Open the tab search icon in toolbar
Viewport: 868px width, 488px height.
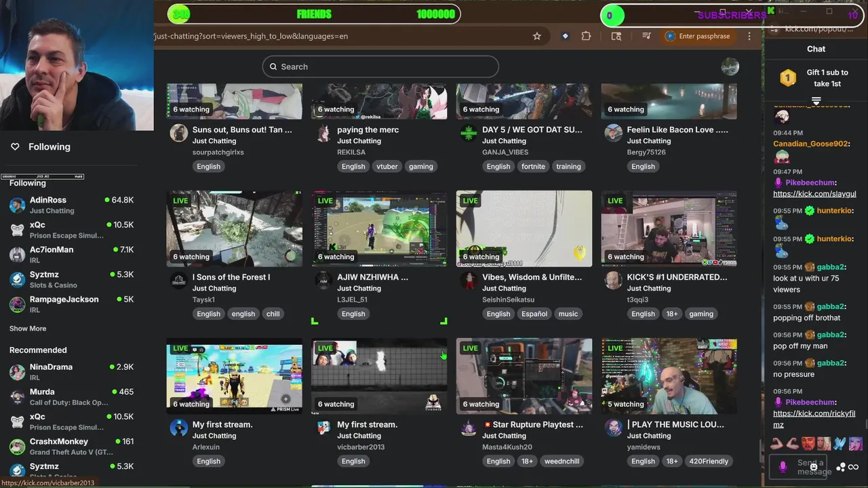click(616, 36)
